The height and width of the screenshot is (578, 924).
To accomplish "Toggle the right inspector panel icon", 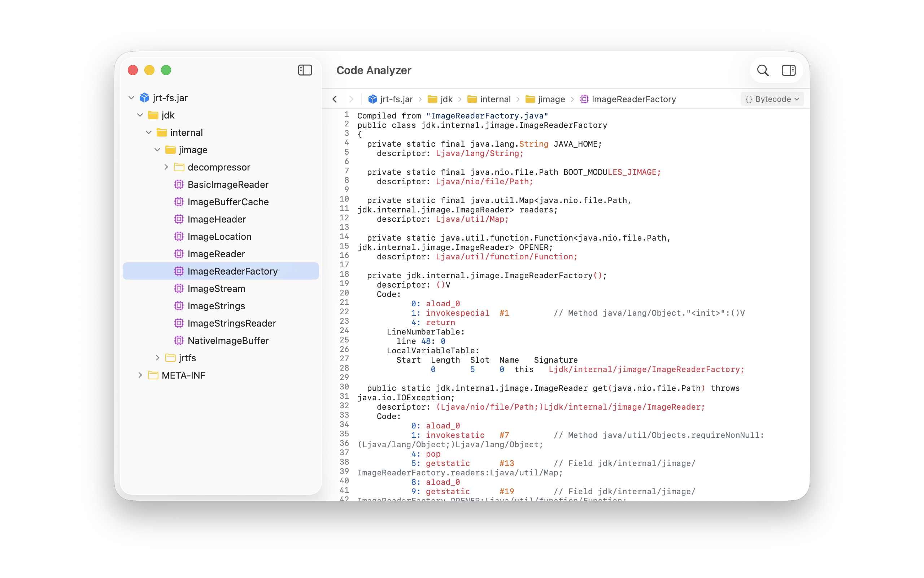I will point(788,70).
